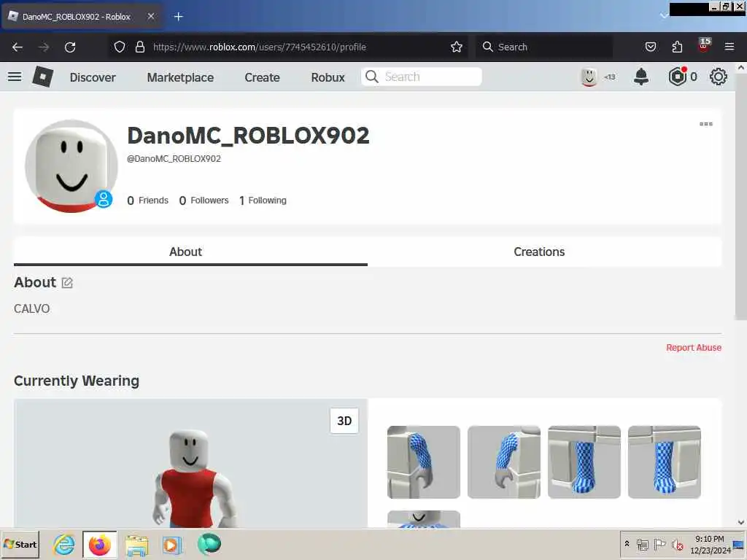Open the fourth item, blue checkered leg
This screenshot has width=747, height=560.
pos(665,462)
